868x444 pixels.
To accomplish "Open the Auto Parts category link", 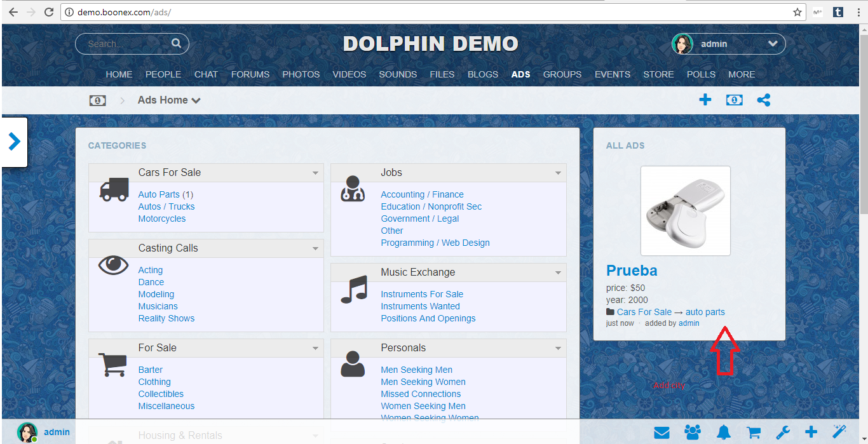I will tap(159, 194).
